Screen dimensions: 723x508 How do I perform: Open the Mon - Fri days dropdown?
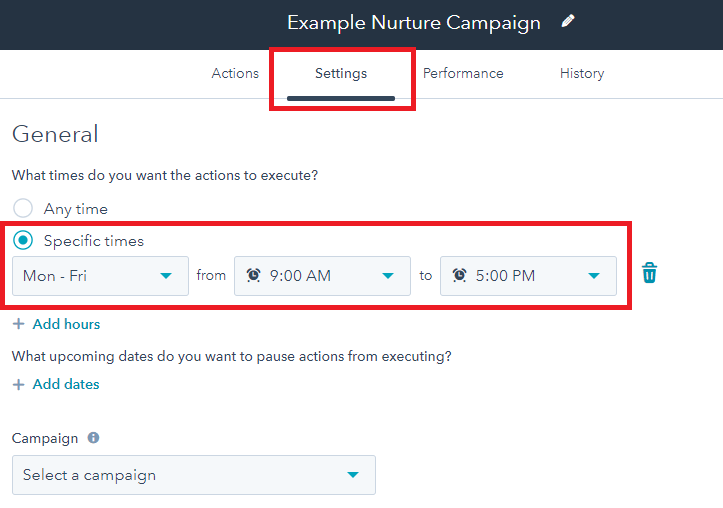(101, 276)
